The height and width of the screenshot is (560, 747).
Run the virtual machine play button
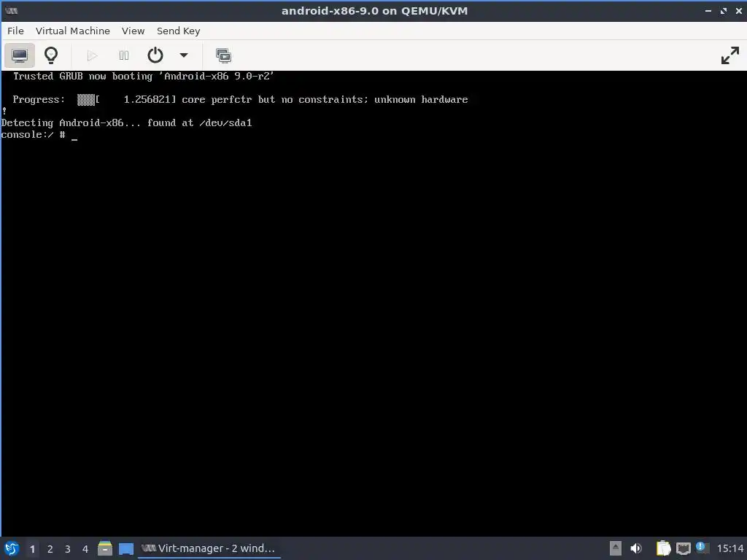93,55
